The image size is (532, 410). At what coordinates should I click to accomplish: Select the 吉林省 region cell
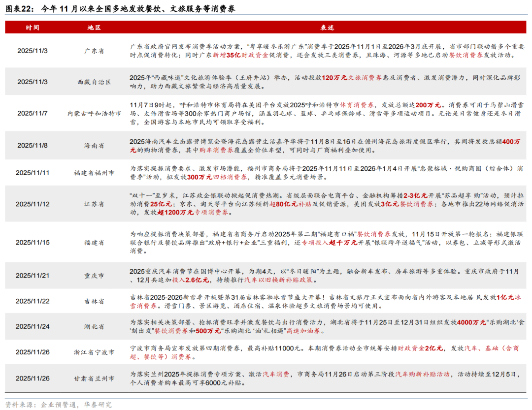pos(94,301)
